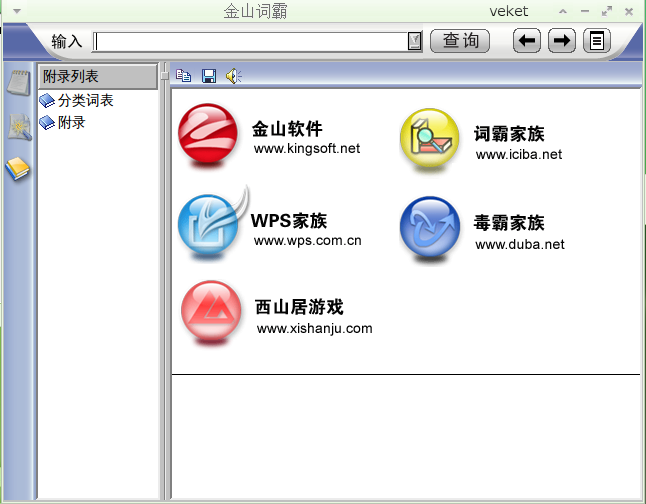This screenshot has width=646, height=504.
Task: Click the dark blue Duba logo ball
Action: (x=430, y=227)
